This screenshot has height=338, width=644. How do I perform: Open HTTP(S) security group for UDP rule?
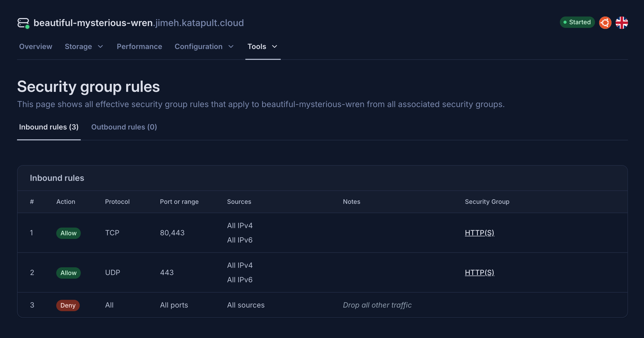coord(479,272)
